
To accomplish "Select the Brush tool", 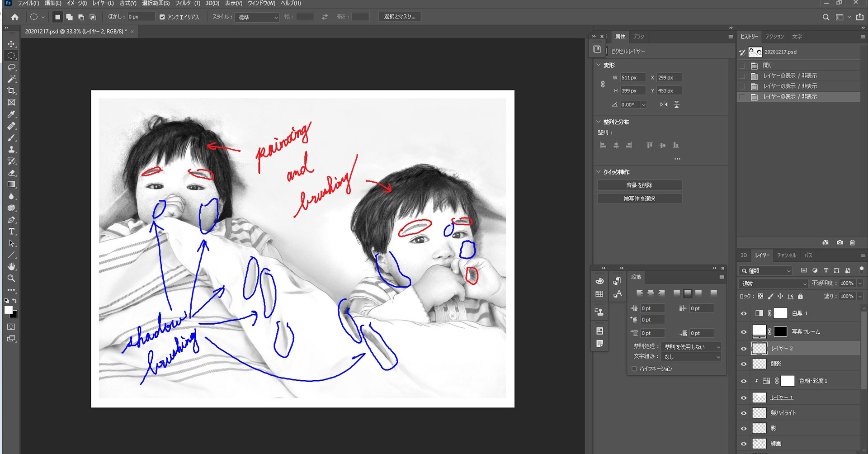I will click(11, 138).
